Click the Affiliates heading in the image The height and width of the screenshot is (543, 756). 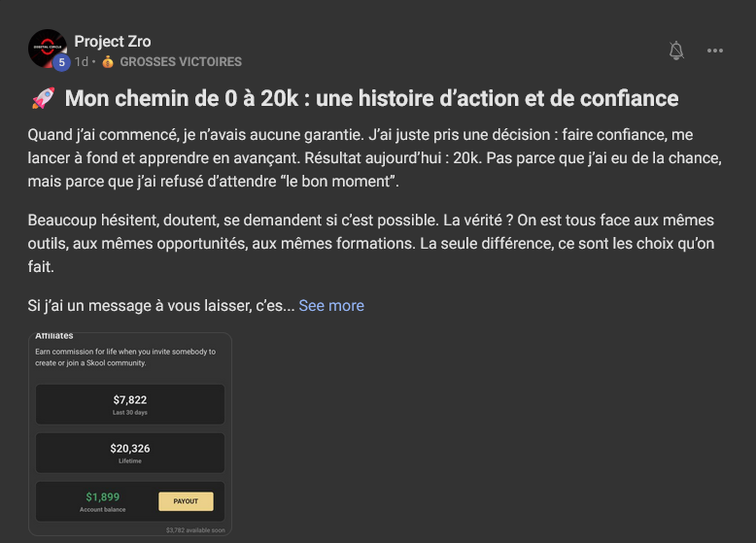[x=54, y=336]
